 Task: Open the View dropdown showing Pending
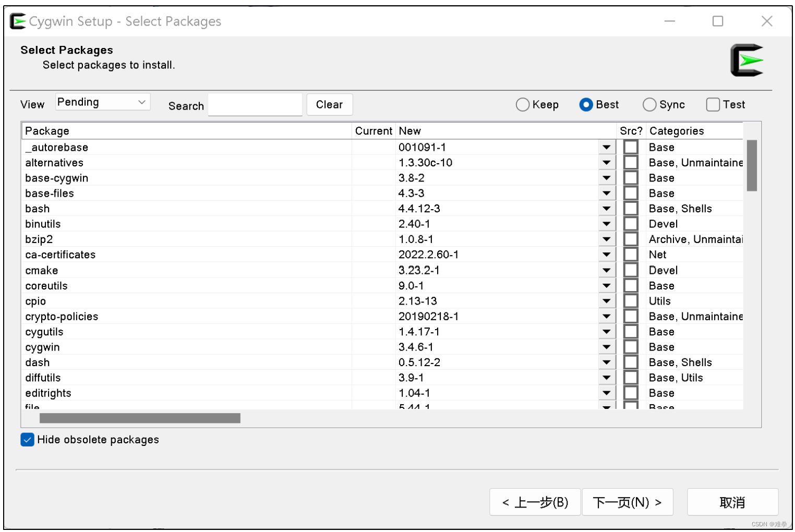[103, 102]
